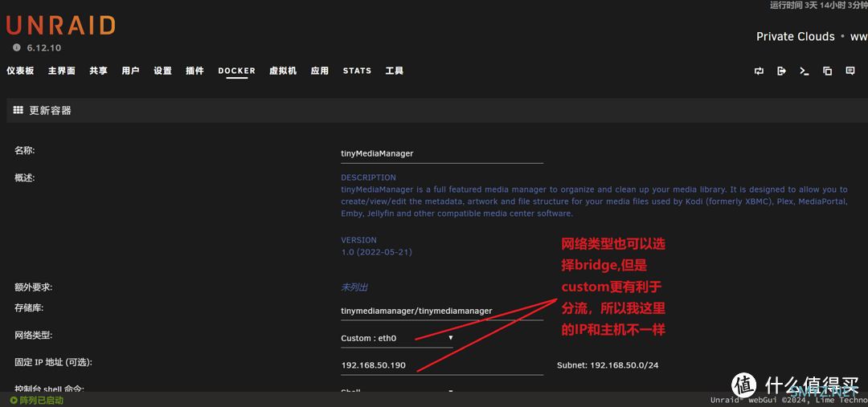Click the 名称 label
This screenshot has width=868, height=407.
coord(25,150)
